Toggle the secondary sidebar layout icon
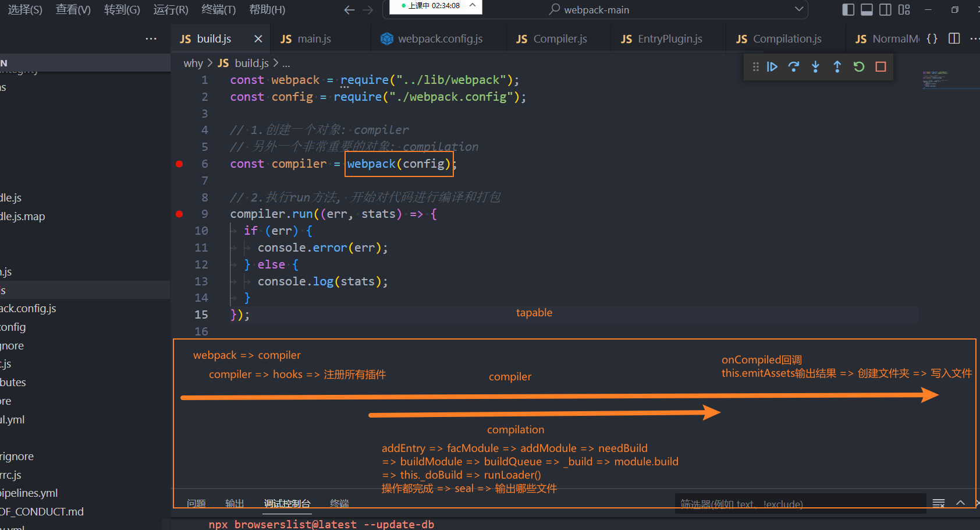The width and height of the screenshot is (980, 530). coord(885,9)
